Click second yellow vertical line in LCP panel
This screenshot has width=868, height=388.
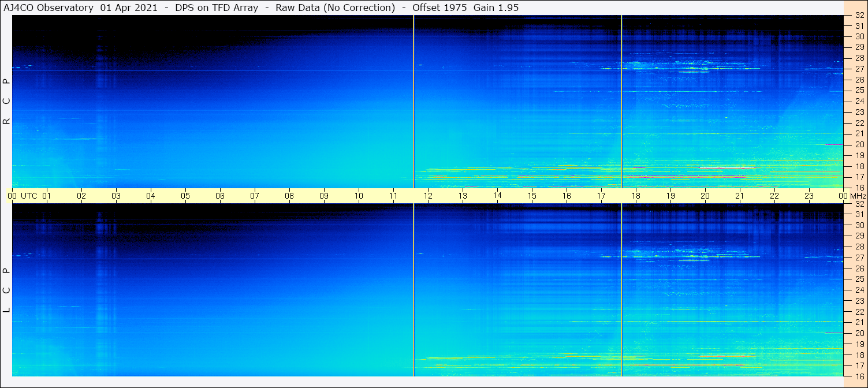(x=621, y=290)
